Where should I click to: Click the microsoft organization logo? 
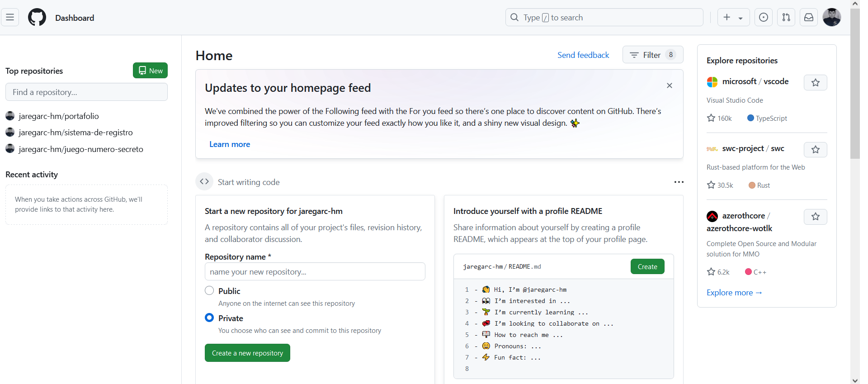712,82
